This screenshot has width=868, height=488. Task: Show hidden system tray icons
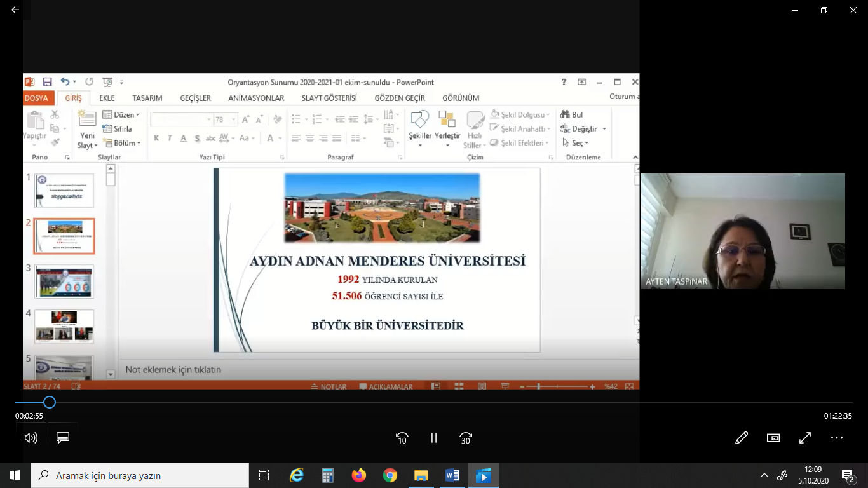pos(764,475)
